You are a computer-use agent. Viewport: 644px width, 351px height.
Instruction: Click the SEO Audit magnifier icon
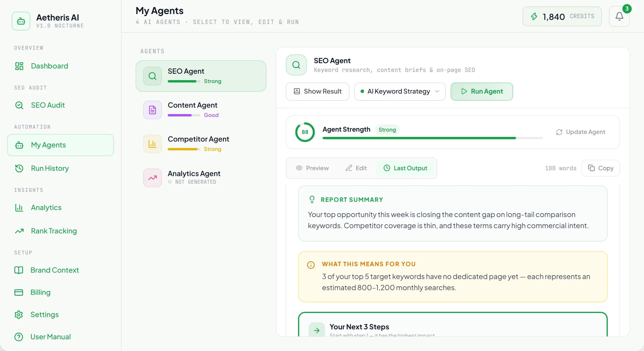(19, 105)
